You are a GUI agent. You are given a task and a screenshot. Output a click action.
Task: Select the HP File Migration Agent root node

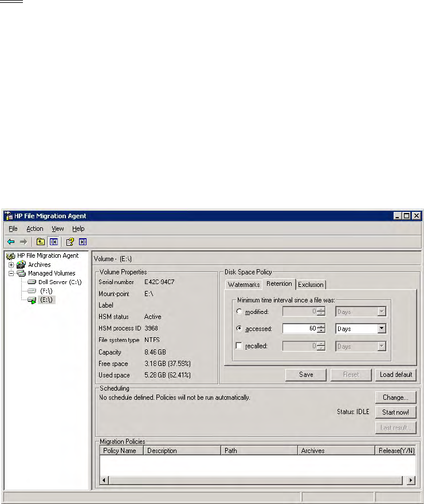(x=48, y=255)
